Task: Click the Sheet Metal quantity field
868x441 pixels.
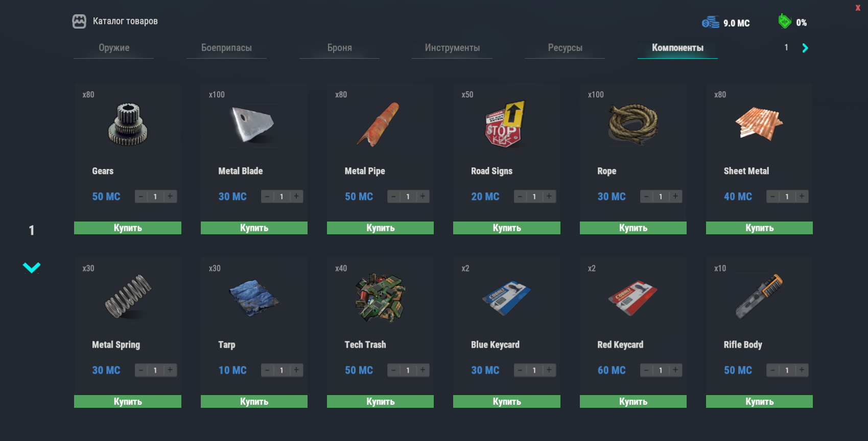Action: (787, 197)
